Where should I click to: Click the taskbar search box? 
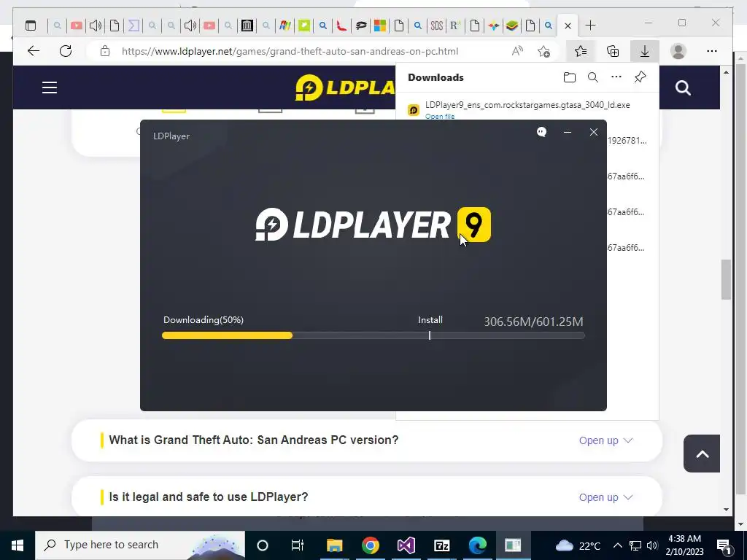(x=140, y=545)
